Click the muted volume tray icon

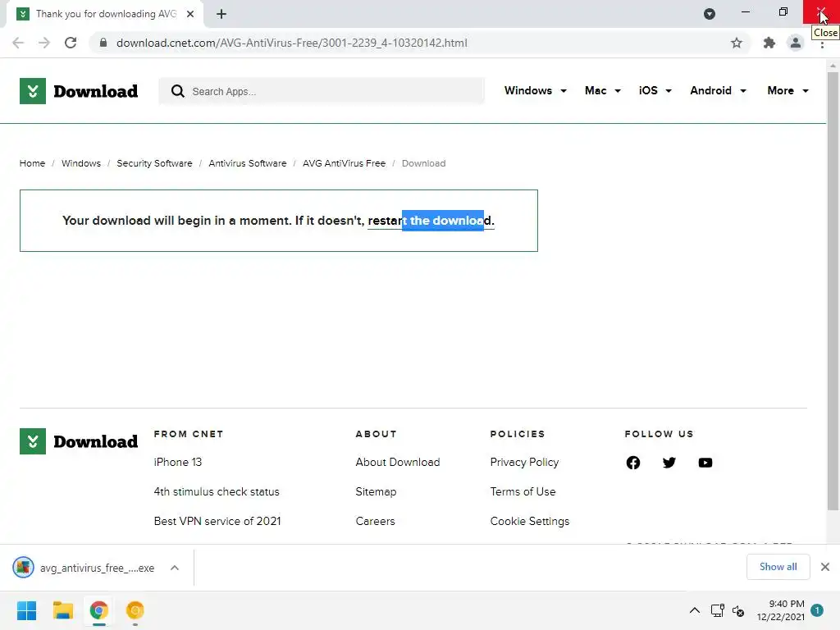coord(738,610)
